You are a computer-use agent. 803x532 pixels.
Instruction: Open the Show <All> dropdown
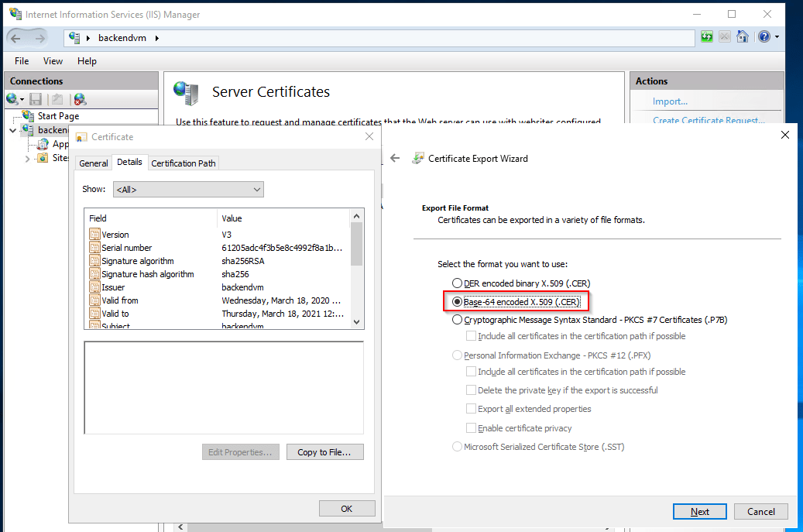coord(188,190)
